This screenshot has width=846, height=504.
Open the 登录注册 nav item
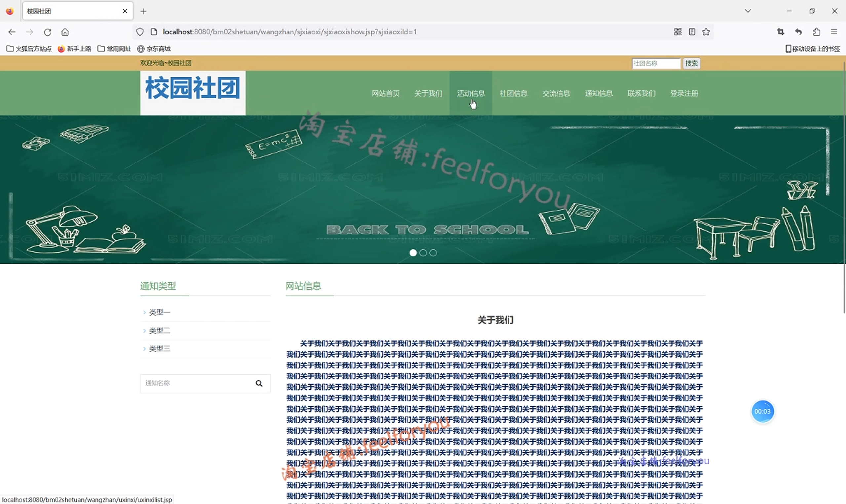coord(684,93)
